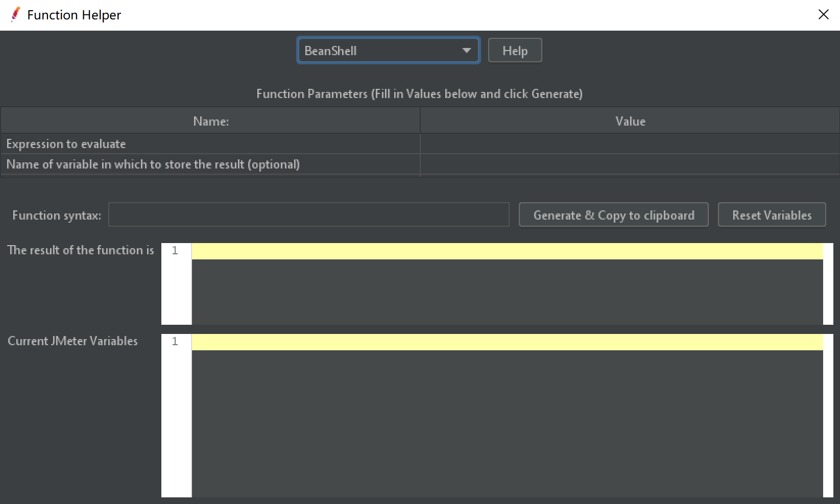The width and height of the screenshot is (840, 504).
Task: Click the Function Parameters instruction text
Action: pos(419,94)
